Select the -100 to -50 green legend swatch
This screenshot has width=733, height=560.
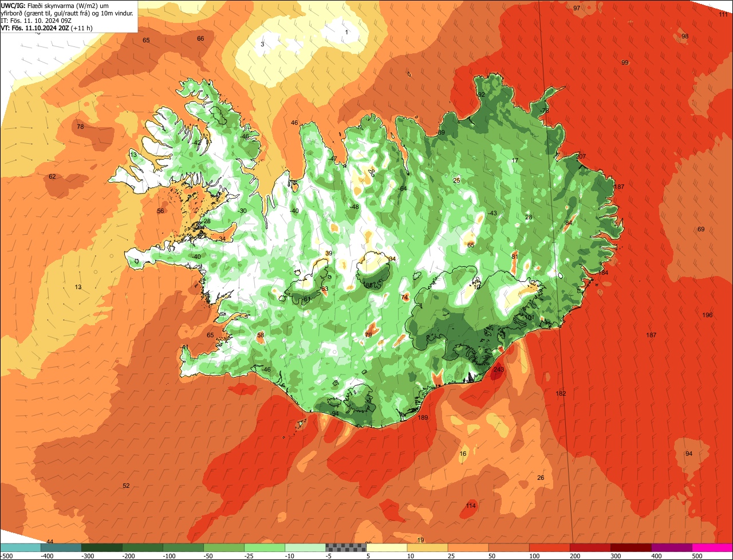[183, 547]
